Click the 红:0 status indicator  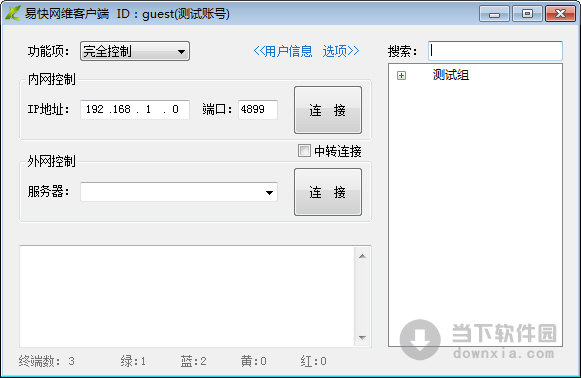(313, 361)
